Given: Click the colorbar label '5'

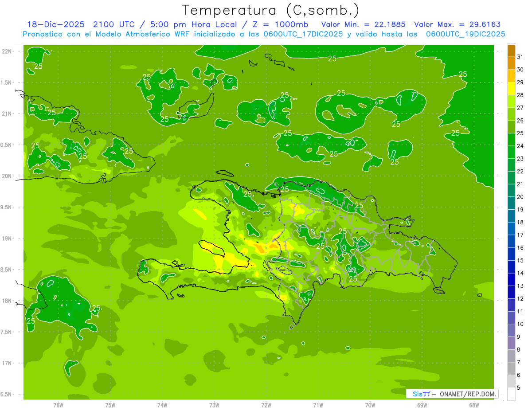Looking at the screenshot, I should tap(519, 388).
